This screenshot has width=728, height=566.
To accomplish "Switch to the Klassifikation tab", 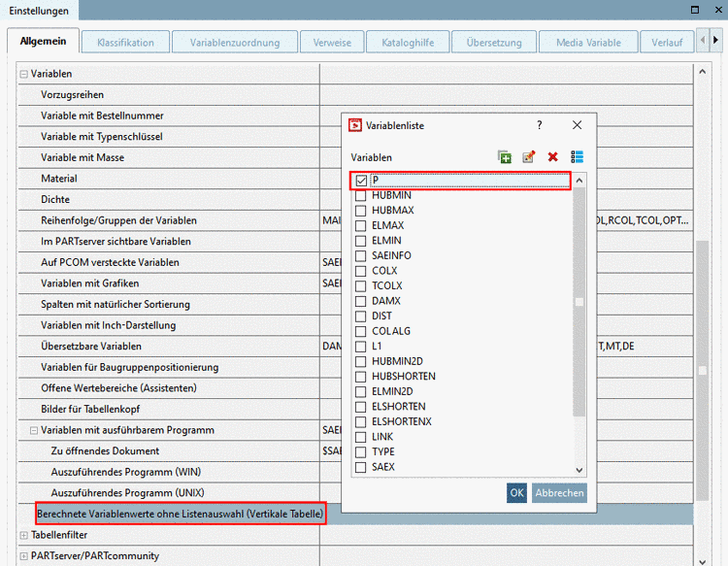I will [x=125, y=43].
